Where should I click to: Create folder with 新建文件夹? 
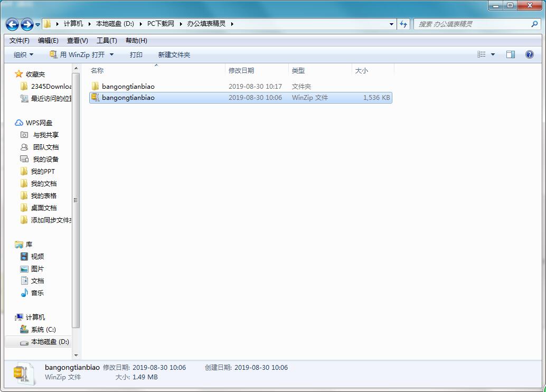click(174, 55)
